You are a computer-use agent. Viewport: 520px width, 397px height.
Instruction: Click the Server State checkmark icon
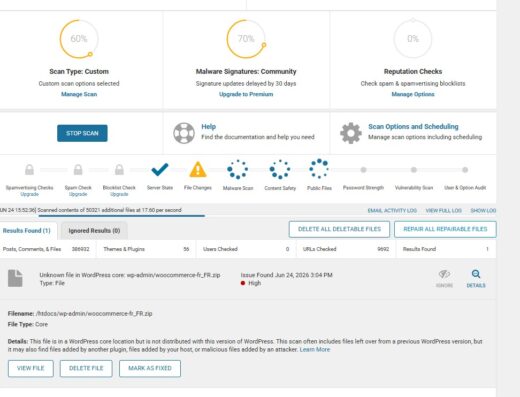pyautogui.click(x=160, y=169)
